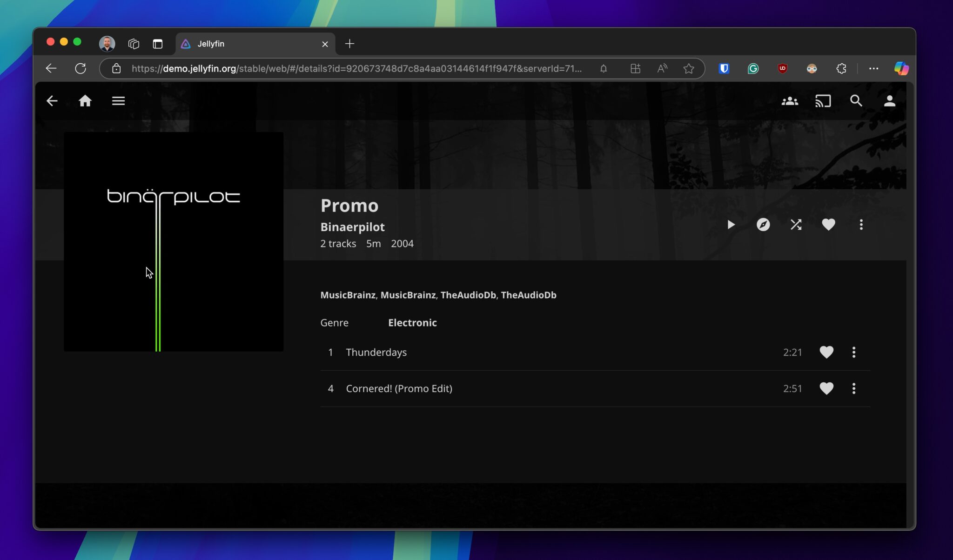This screenshot has width=953, height=560.
Task: Start an instant mix for Promo
Action: 763,225
